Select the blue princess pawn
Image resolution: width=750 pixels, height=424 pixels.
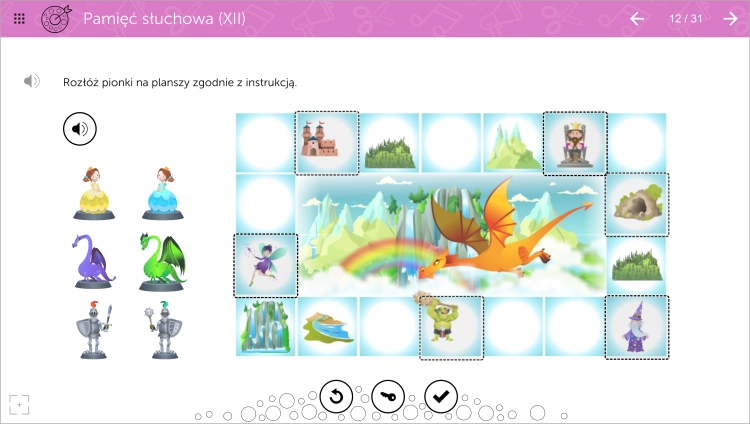163,194
